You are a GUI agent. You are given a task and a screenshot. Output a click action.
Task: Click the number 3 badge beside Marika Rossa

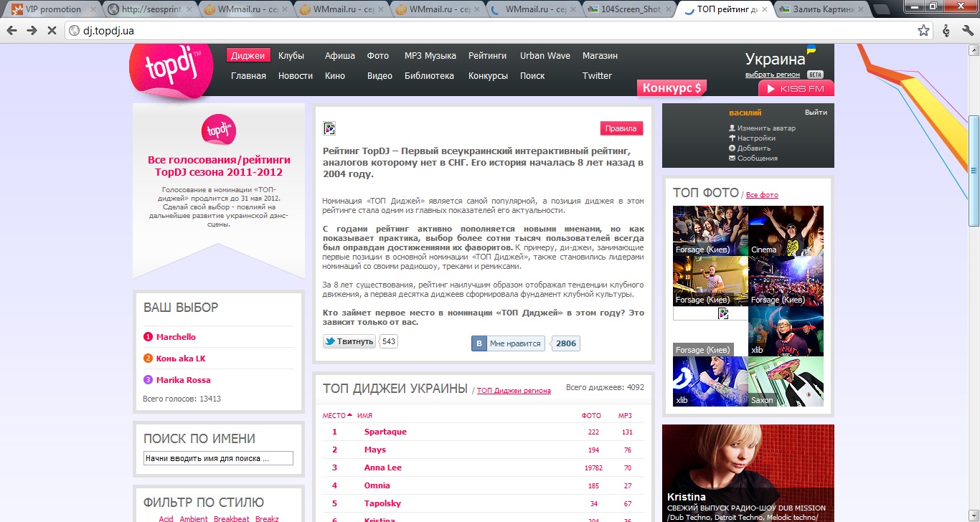tap(148, 380)
